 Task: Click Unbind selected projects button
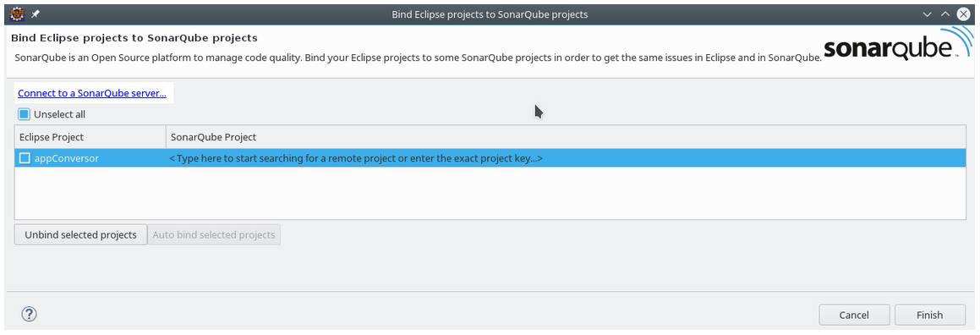[x=80, y=235]
